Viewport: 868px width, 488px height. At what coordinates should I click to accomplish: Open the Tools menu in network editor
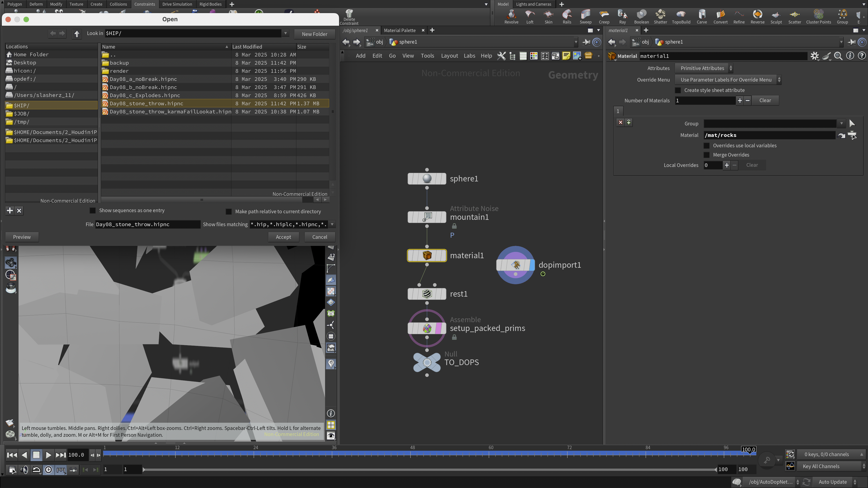[x=427, y=56]
